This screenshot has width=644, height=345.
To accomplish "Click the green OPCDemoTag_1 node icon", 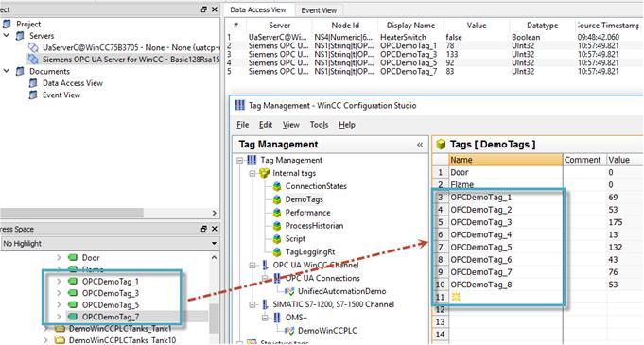I will pyautogui.click(x=73, y=282).
